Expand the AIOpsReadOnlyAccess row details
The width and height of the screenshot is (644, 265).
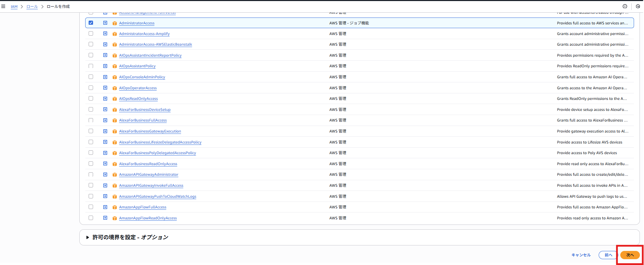[x=105, y=99]
